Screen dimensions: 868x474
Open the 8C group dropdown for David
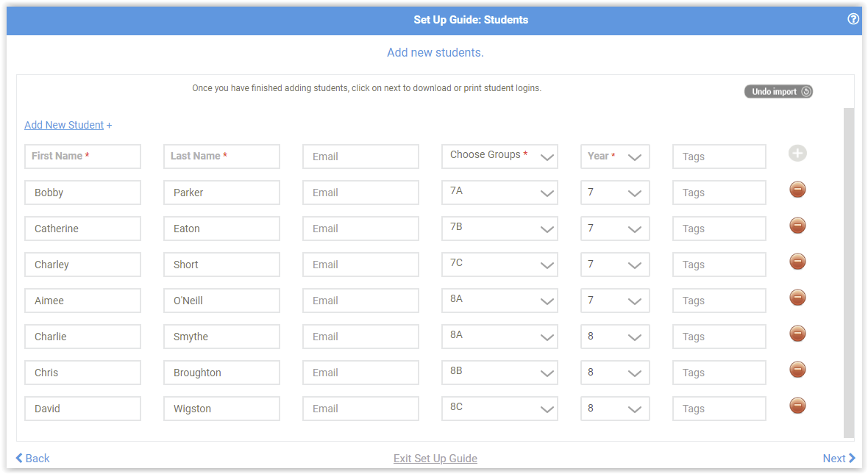[499, 408]
